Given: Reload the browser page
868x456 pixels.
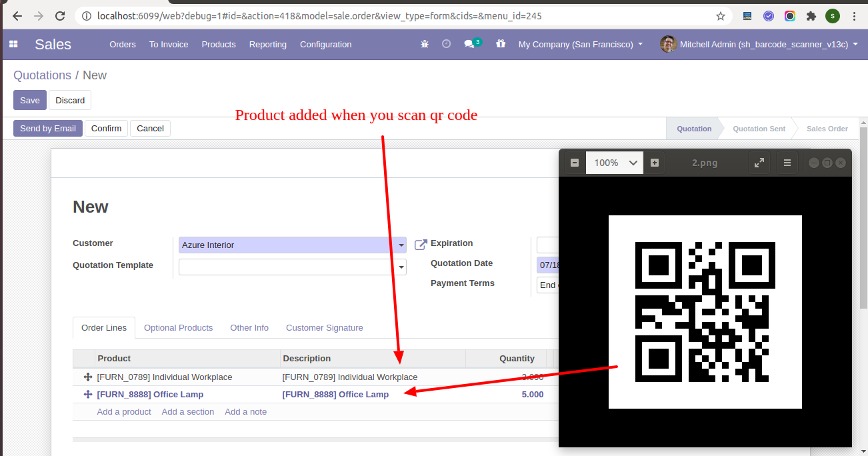Looking at the screenshot, I should tap(60, 15).
